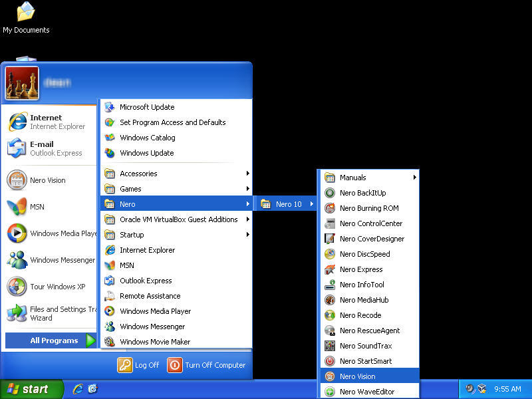Launch Windows Movie Maker

[176, 341]
